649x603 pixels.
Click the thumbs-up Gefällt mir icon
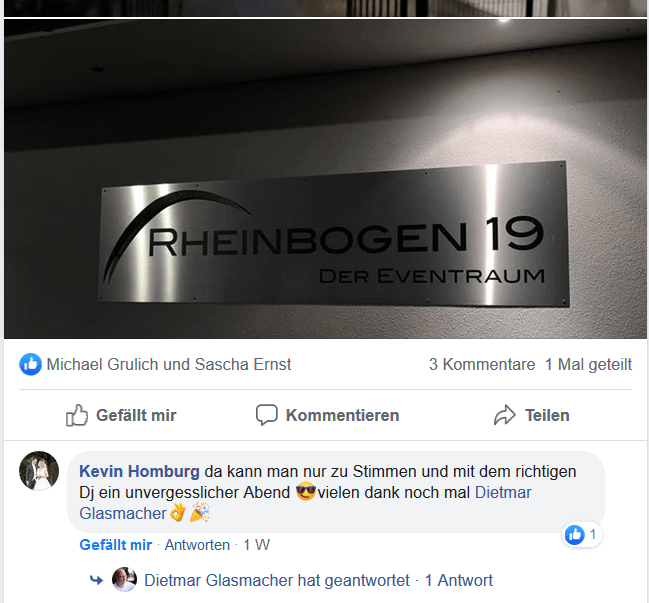coord(77,415)
